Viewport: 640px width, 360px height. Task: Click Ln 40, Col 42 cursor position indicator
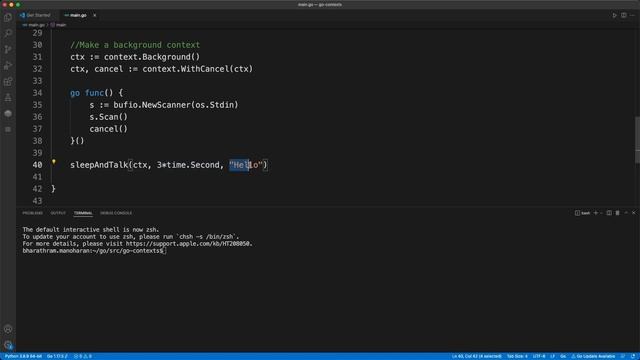click(x=477, y=356)
